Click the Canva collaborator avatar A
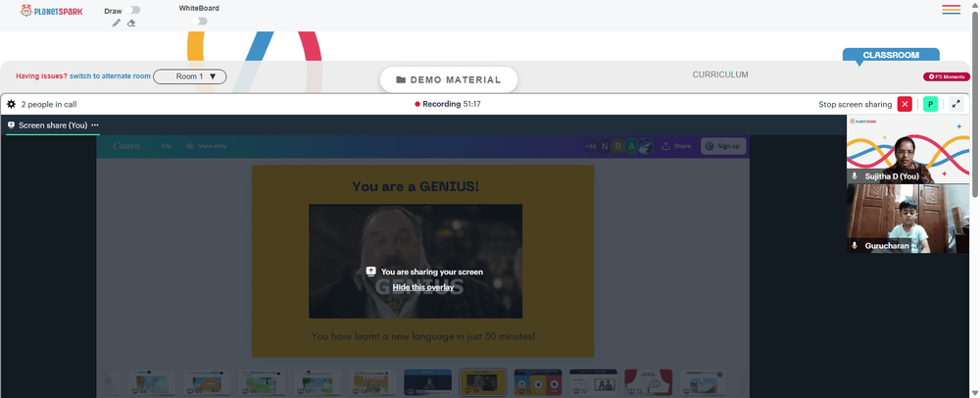 [x=632, y=146]
